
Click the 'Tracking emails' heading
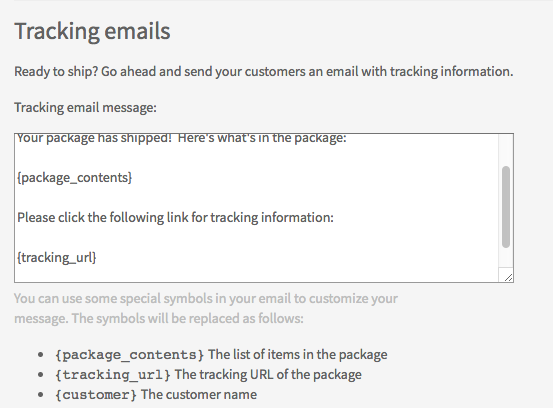click(92, 31)
